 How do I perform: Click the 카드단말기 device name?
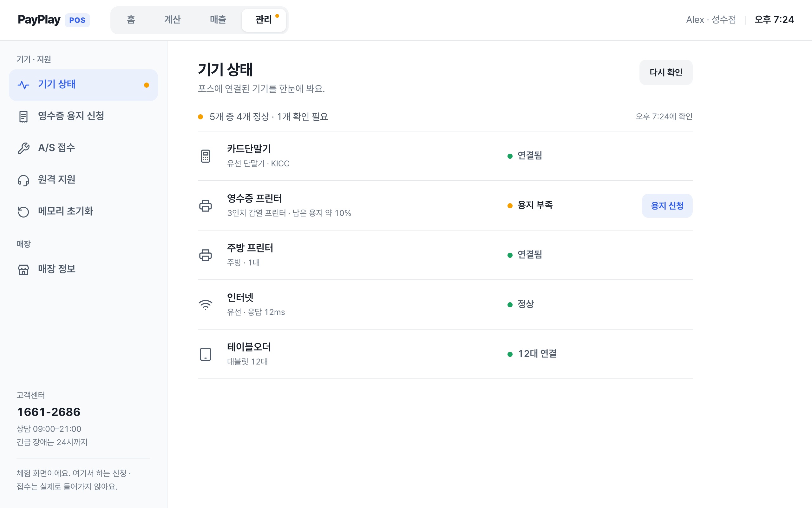click(x=249, y=149)
